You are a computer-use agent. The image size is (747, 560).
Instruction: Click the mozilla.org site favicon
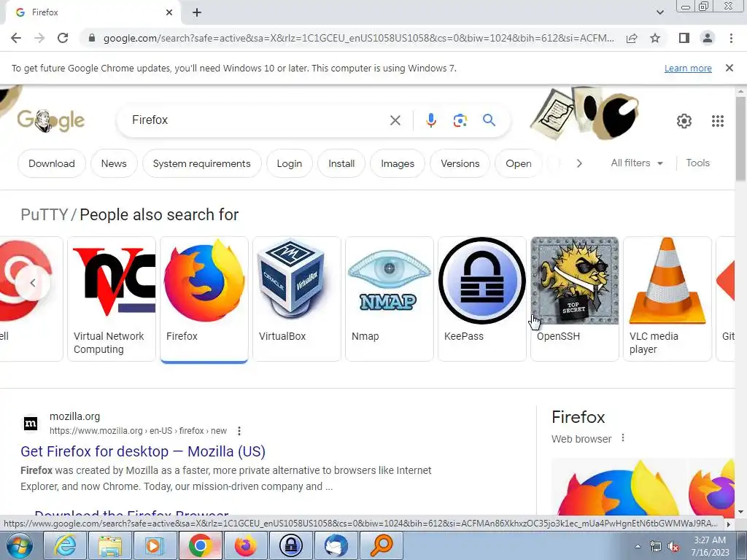tap(31, 424)
